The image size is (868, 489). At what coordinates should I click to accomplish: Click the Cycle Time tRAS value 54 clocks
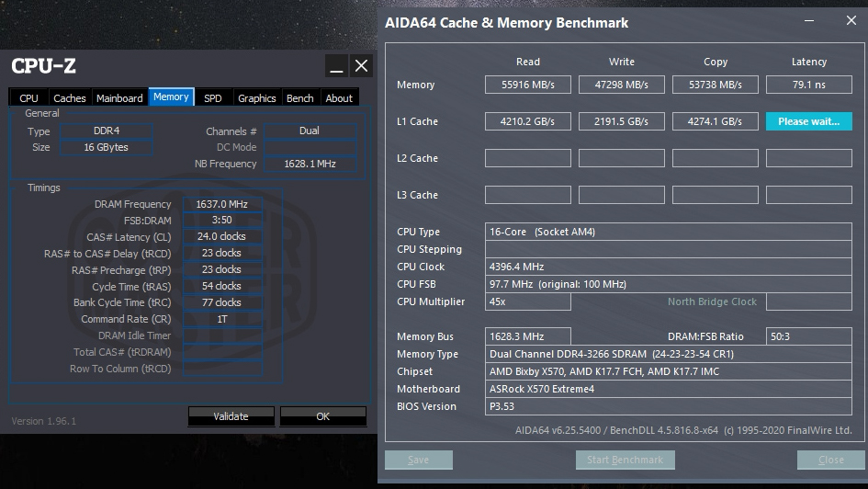222,286
